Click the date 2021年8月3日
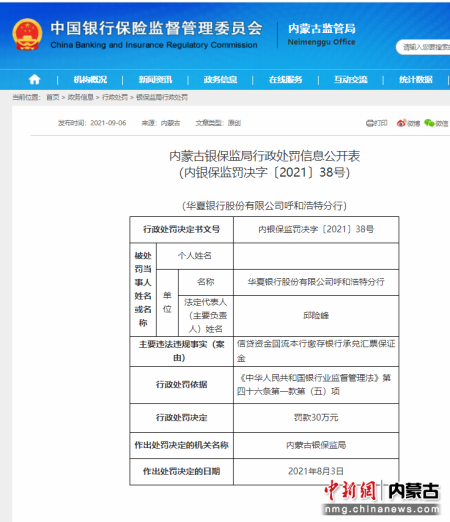 pos(316,471)
